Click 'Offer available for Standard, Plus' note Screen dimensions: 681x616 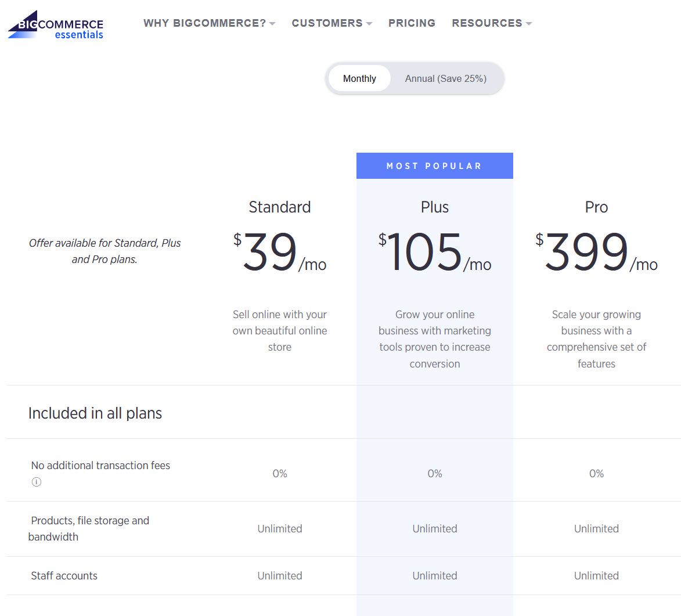105,251
